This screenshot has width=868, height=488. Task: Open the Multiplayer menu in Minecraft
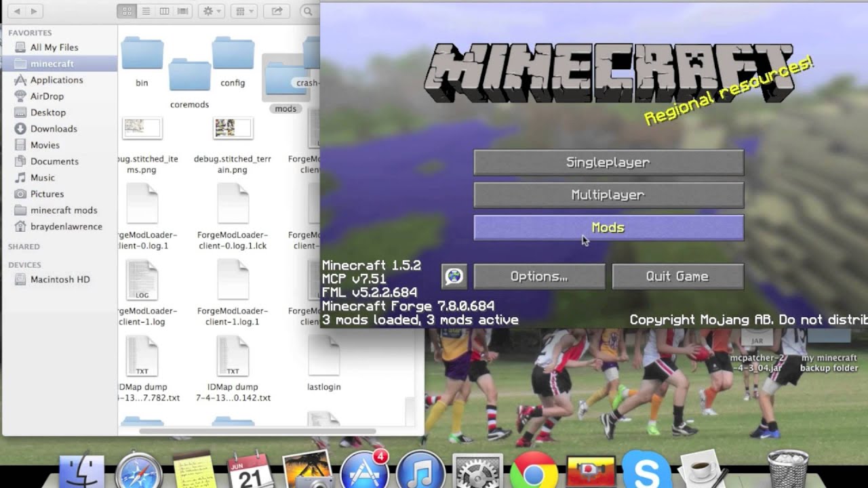pos(608,195)
